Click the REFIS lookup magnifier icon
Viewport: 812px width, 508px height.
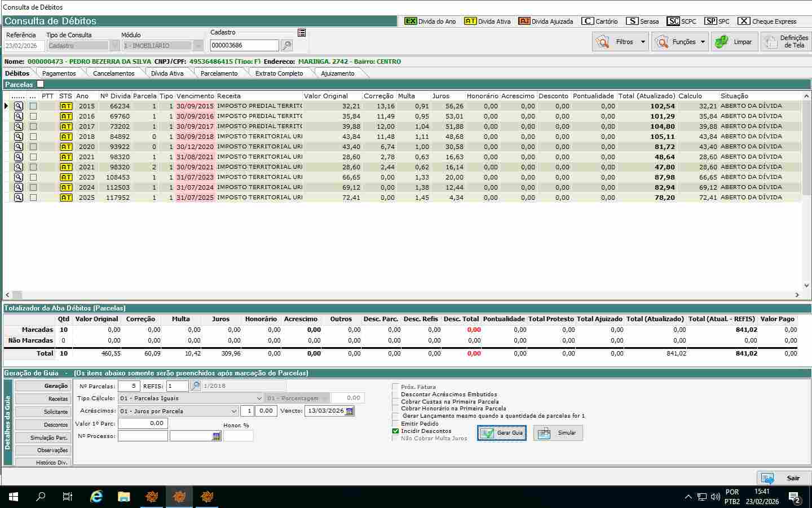tap(195, 386)
